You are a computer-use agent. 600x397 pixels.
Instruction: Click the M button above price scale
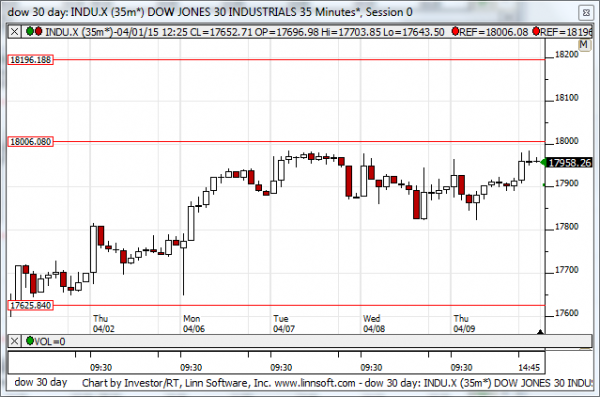(584, 45)
